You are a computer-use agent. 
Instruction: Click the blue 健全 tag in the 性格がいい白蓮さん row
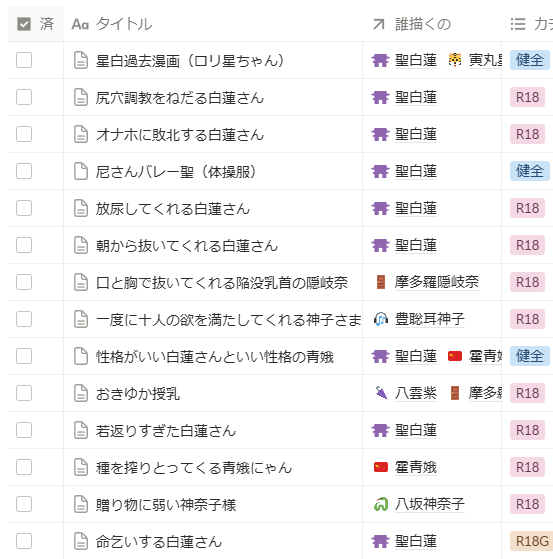pyautogui.click(x=529, y=356)
